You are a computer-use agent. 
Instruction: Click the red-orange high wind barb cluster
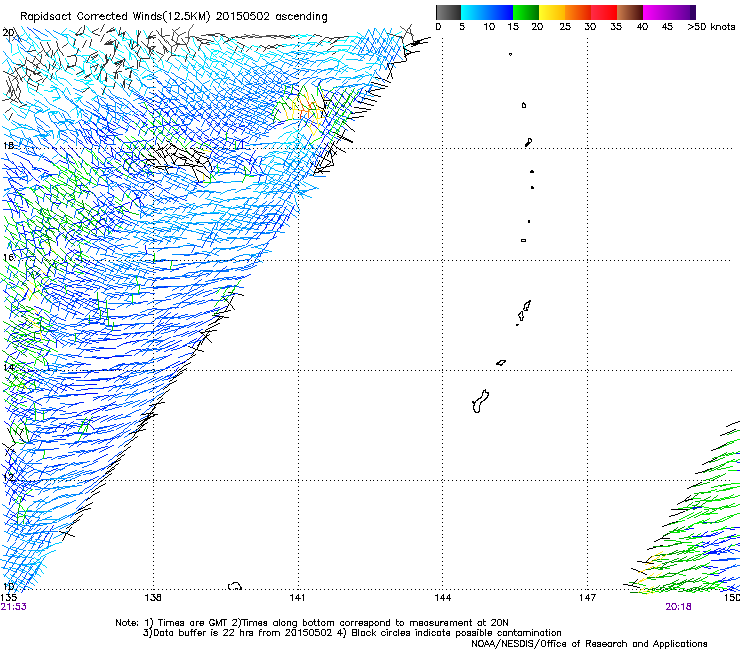click(306, 111)
